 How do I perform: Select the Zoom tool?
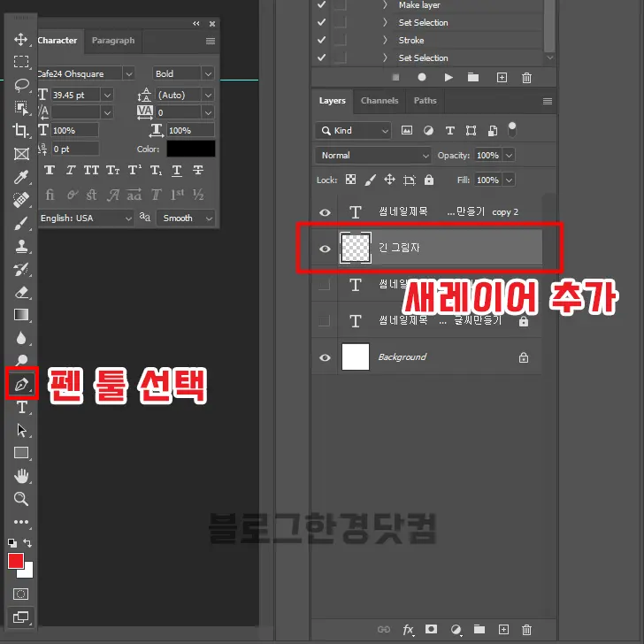pos(21,499)
